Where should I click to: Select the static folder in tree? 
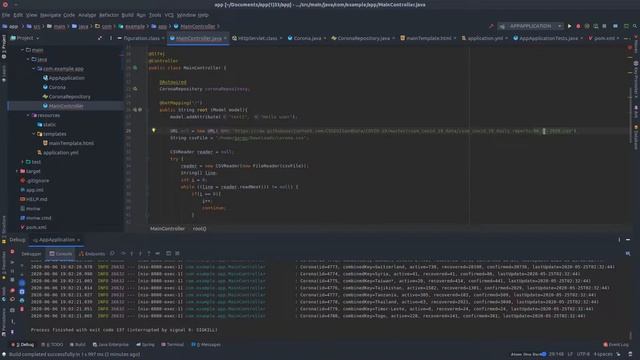click(x=49, y=124)
